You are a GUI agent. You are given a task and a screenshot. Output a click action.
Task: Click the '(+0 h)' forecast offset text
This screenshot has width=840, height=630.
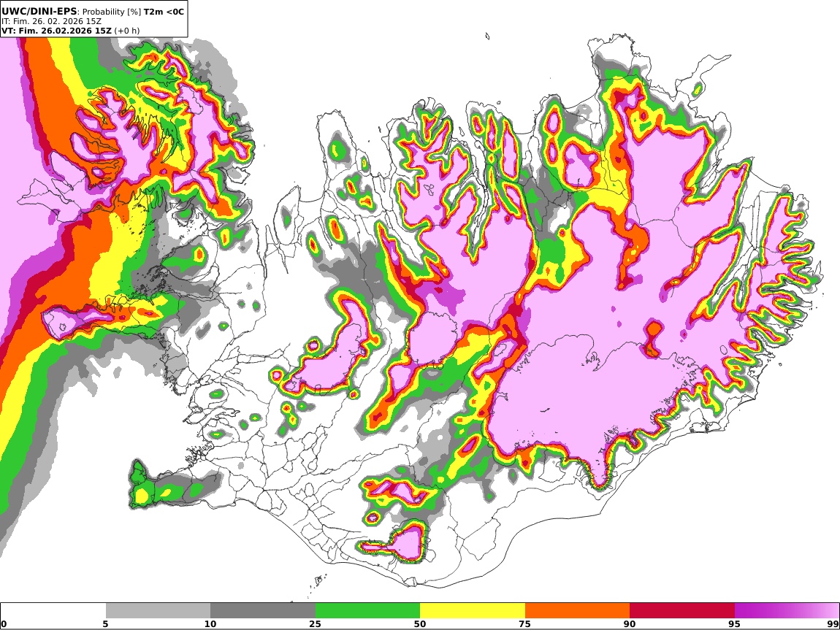point(127,31)
